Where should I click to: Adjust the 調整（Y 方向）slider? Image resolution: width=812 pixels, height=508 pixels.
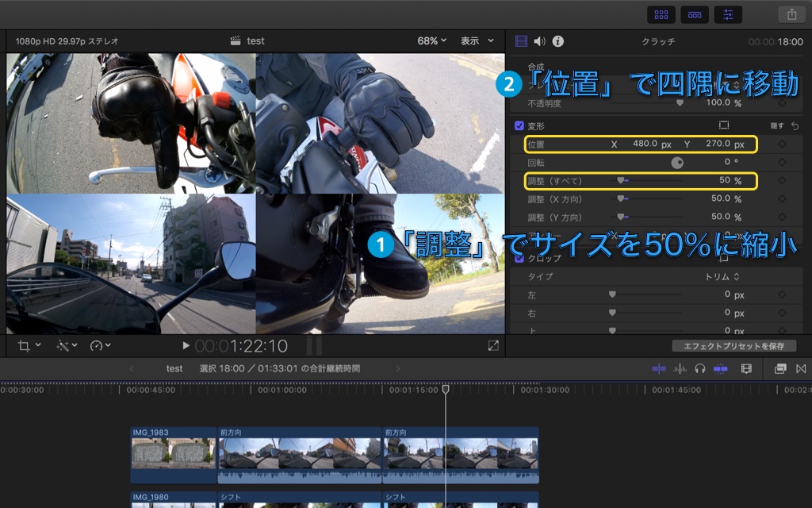(620, 217)
